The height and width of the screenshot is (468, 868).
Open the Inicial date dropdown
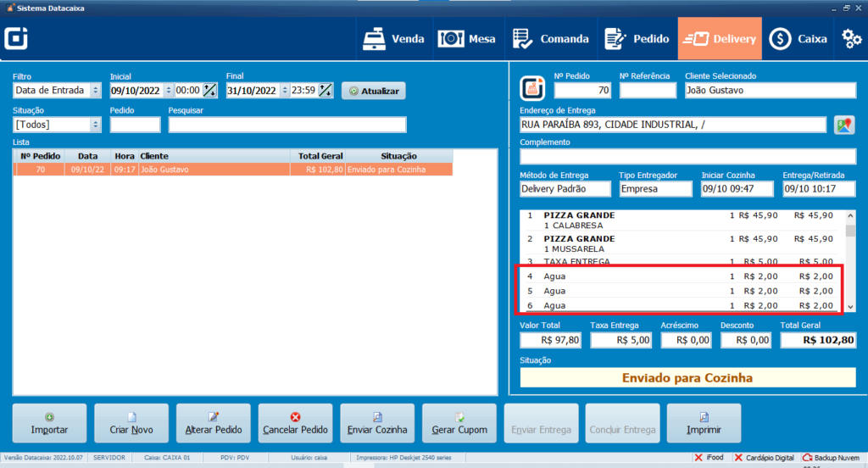point(168,91)
